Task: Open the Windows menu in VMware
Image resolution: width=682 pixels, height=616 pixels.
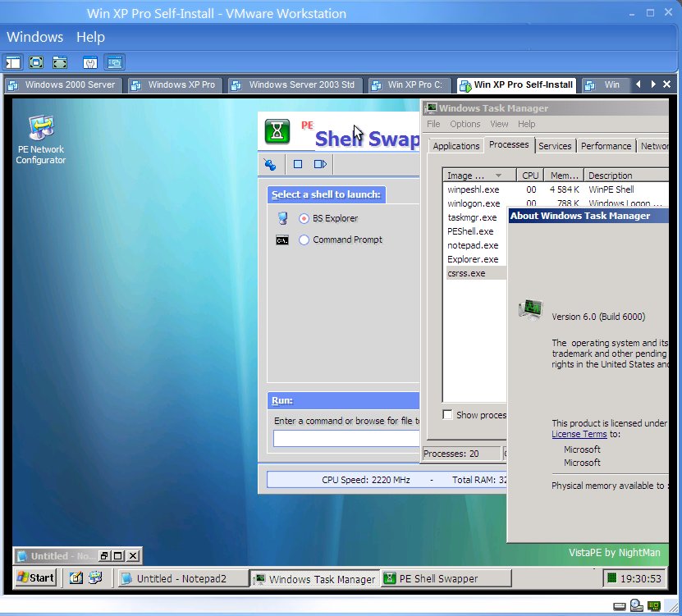Action: [34, 37]
